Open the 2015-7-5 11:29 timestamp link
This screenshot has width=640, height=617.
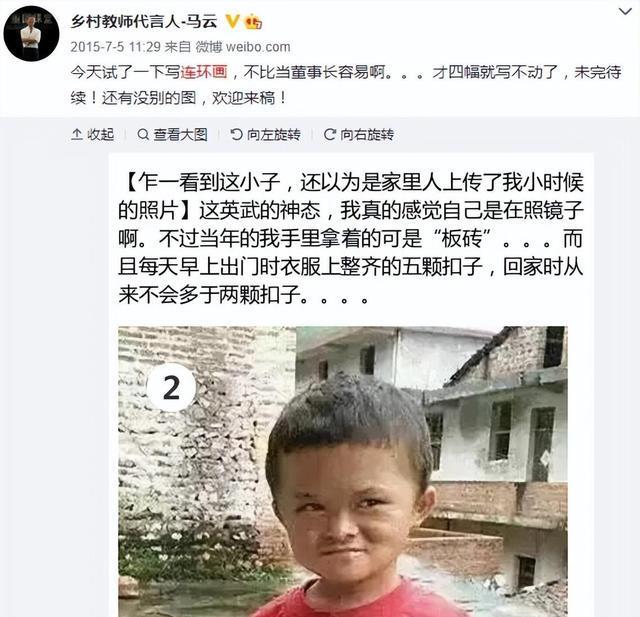tap(116, 47)
